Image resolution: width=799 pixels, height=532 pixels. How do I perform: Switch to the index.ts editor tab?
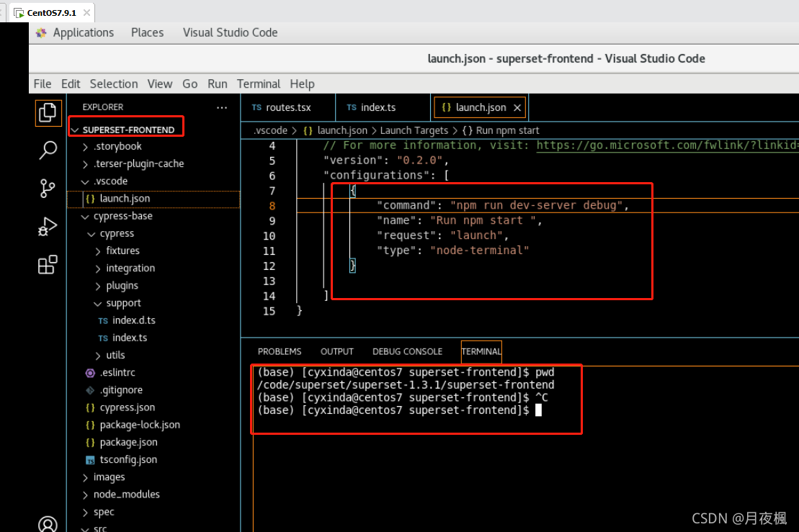point(383,107)
